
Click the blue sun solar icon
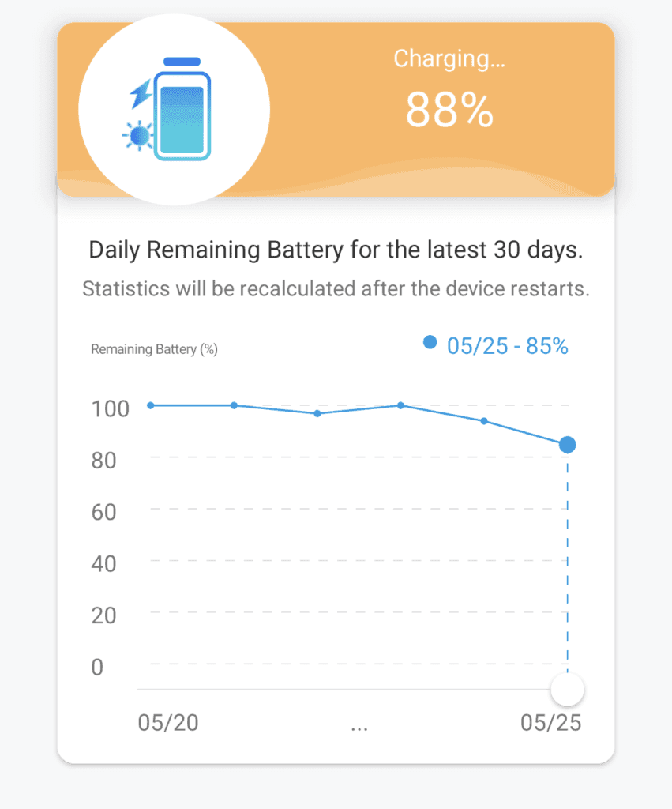click(x=138, y=136)
